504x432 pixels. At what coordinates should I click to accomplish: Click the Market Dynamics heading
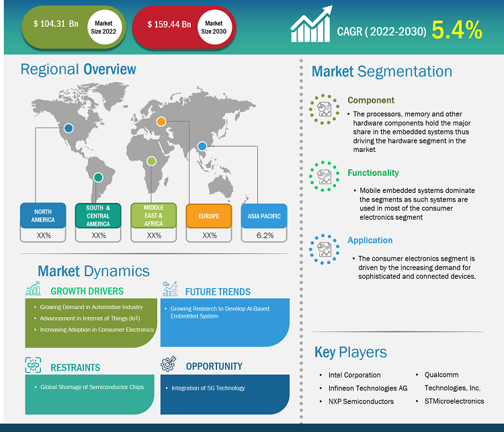(93, 271)
